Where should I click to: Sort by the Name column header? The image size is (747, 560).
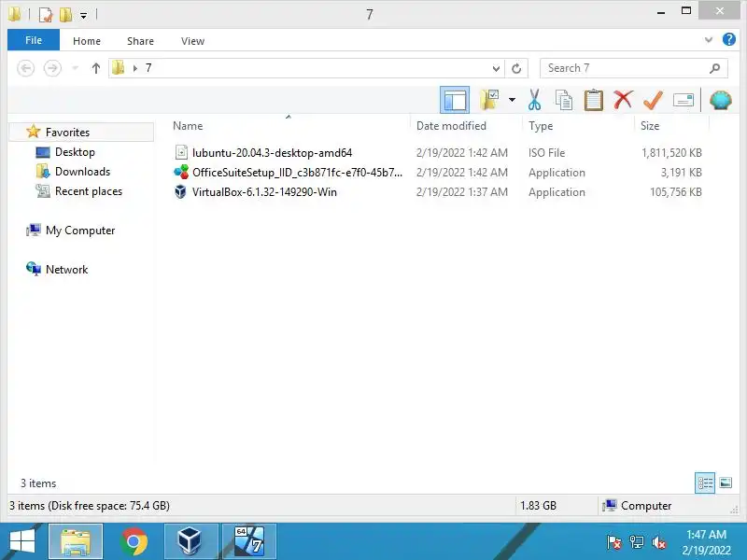click(188, 126)
